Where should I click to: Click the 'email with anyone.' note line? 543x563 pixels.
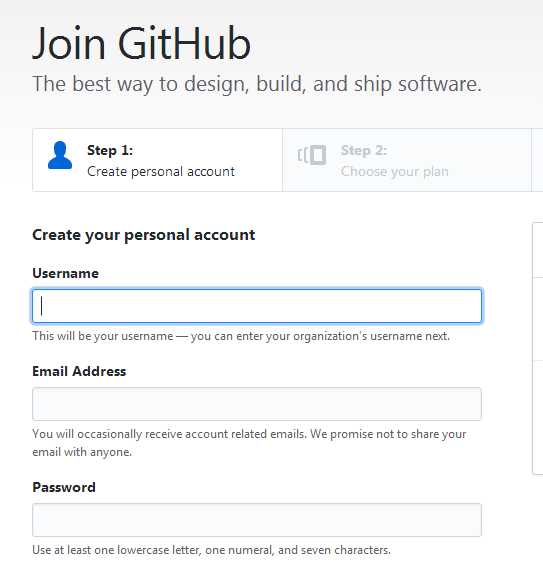pos(82,452)
